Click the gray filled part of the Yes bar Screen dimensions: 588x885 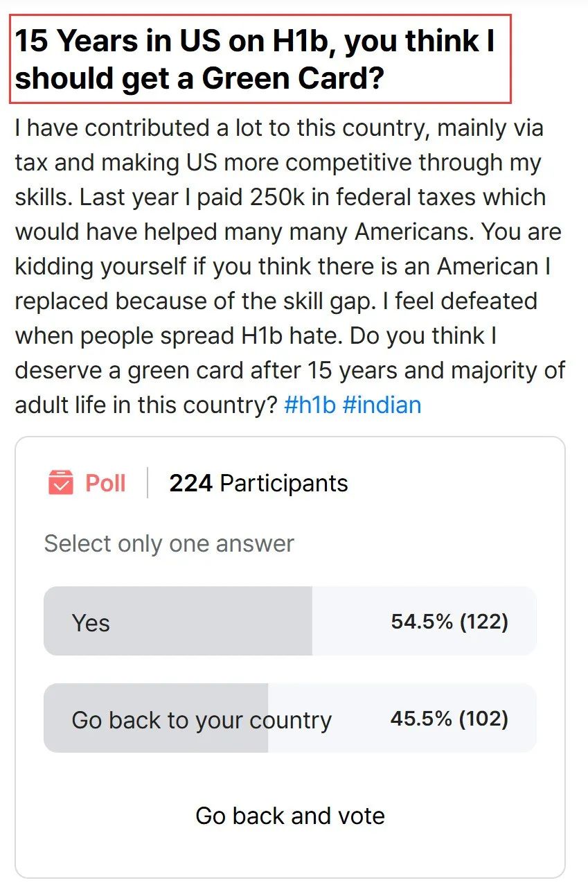(178, 621)
